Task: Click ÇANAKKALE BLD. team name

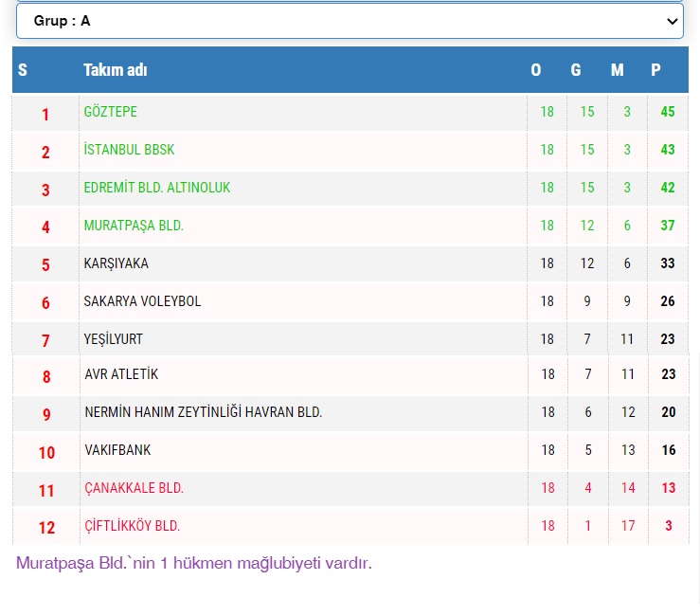Action: pos(134,488)
